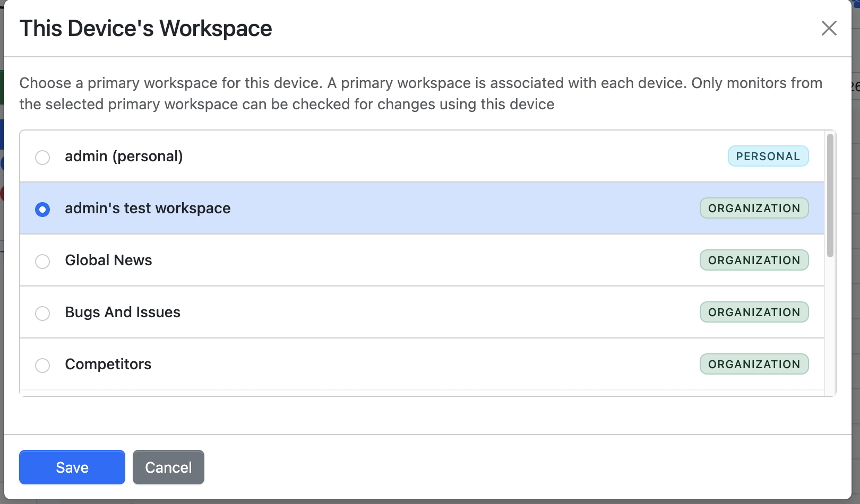Click the ORGANIZATION badge for Bugs And Issues
Screen dimensions: 860x504
(x=754, y=312)
